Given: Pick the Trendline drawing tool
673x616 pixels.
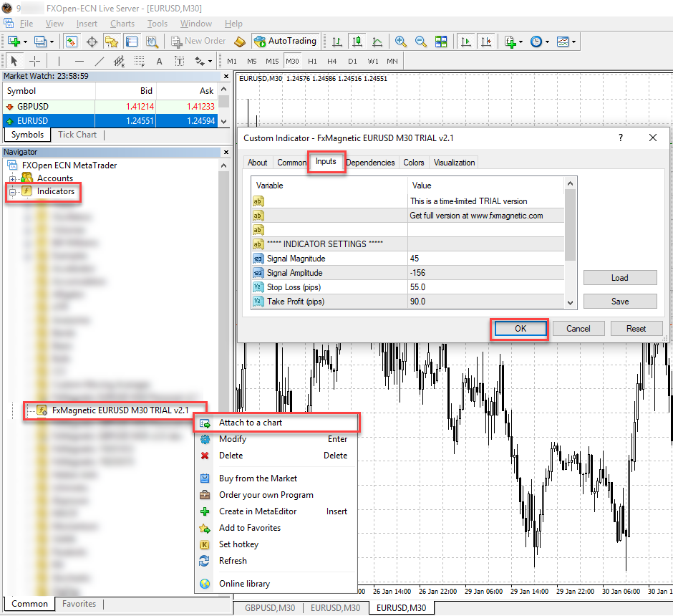Looking at the screenshot, I should 100,61.
